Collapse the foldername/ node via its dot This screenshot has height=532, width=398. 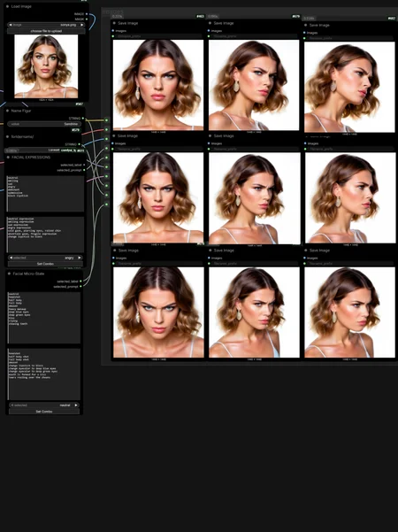click(8, 136)
